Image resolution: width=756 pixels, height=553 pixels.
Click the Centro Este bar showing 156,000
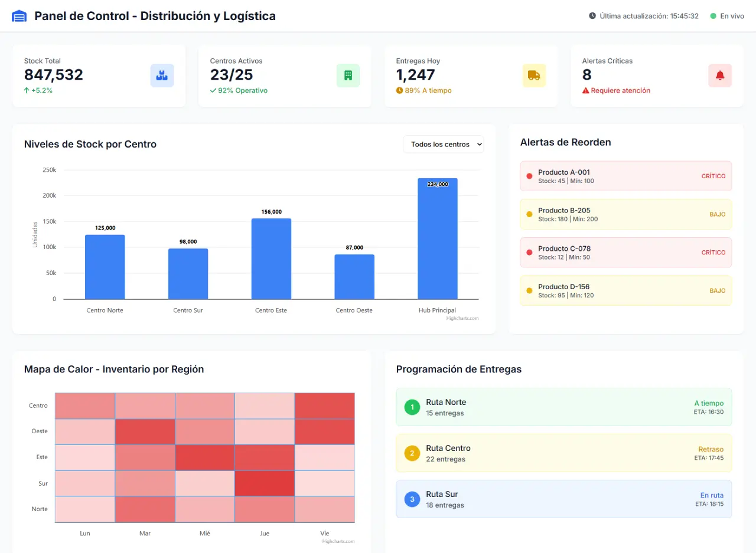point(271,258)
